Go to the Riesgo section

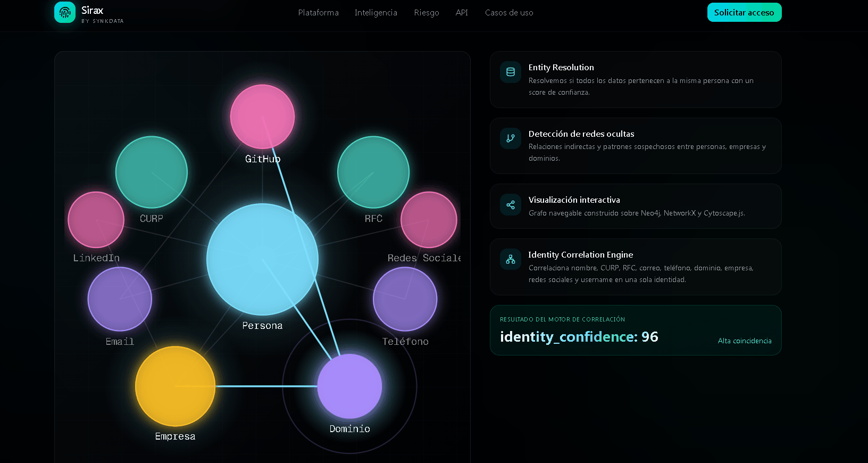[427, 12]
